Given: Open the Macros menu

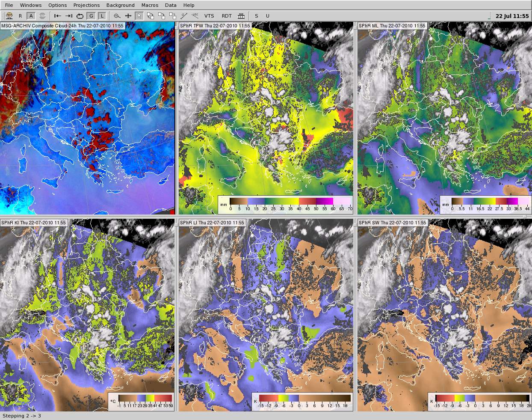Looking at the screenshot, I should point(150,5).
